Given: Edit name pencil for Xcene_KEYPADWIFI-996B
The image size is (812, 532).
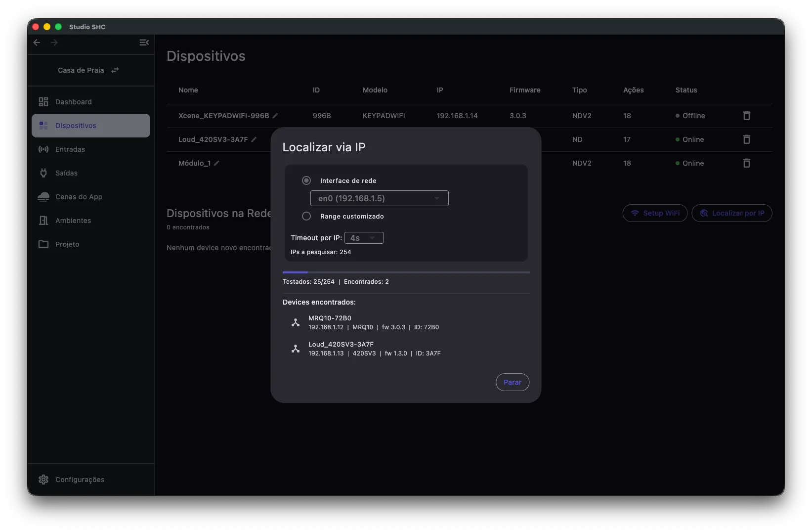Looking at the screenshot, I should click(275, 116).
